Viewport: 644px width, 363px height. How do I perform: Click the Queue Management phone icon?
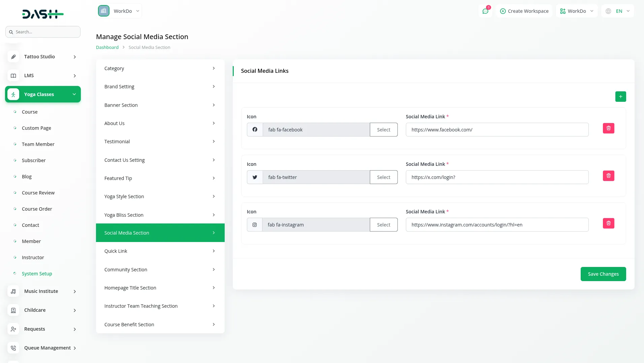point(13,348)
